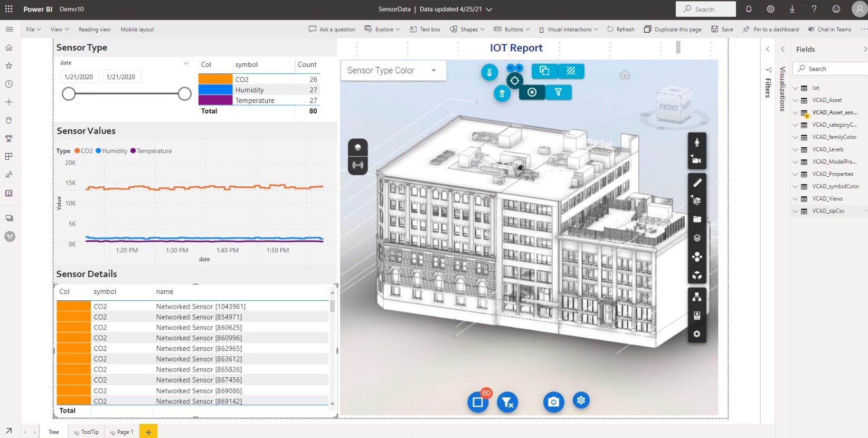This screenshot has height=438, width=868.
Task: Click Ask a question button
Action: click(x=332, y=30)
